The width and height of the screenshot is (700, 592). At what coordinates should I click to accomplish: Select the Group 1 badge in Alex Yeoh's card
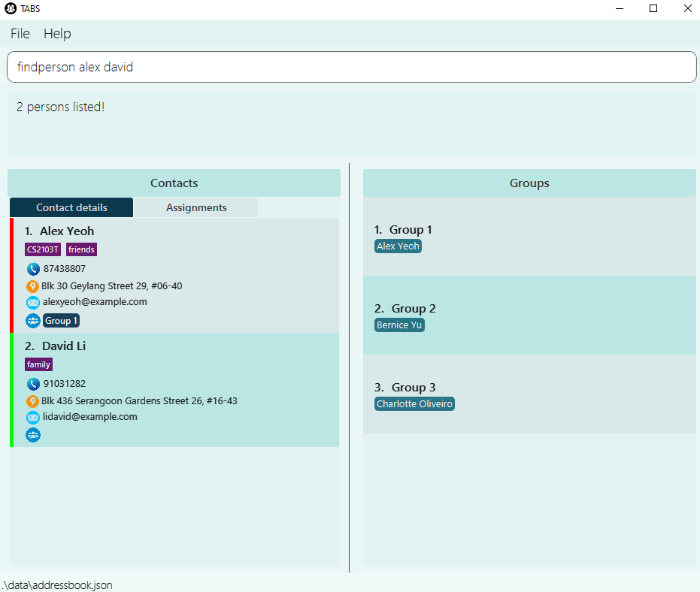click(x=60, y=321)
